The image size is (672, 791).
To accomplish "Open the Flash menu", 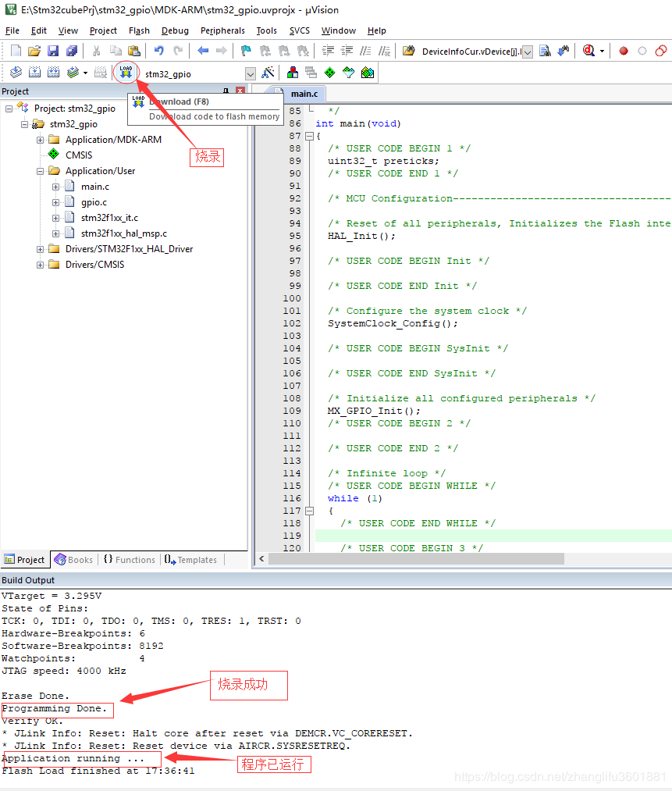I will [139, 30].
